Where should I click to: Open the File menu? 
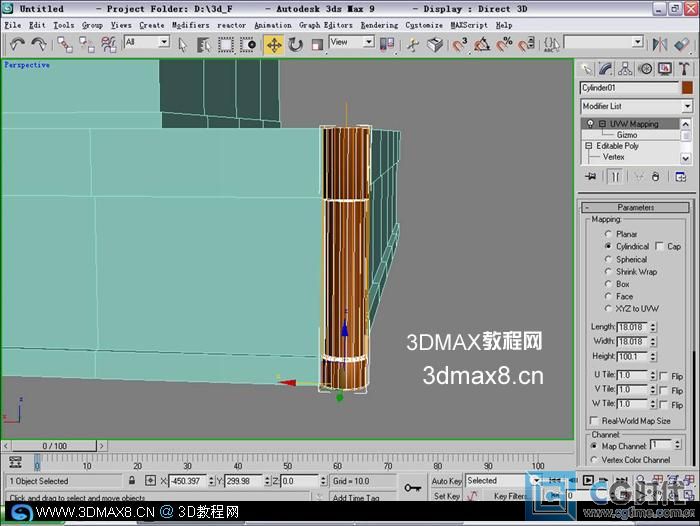click(x=12, y=25)
